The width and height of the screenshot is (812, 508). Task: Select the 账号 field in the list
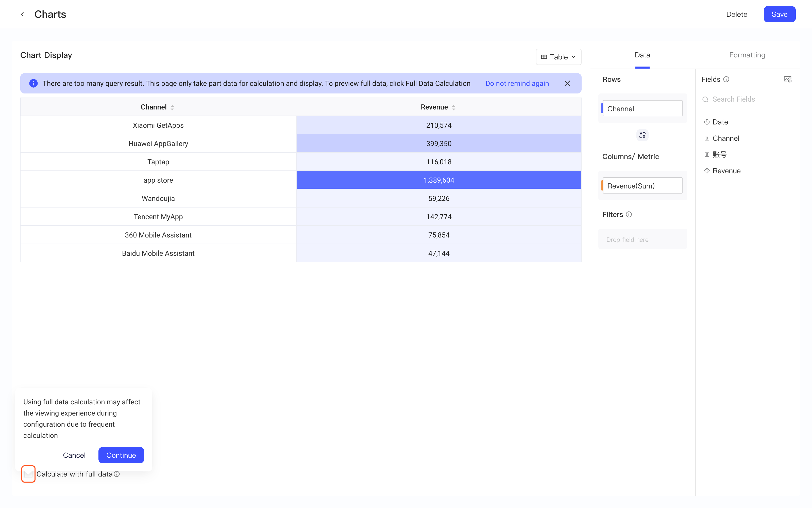(x=719, y=154)
